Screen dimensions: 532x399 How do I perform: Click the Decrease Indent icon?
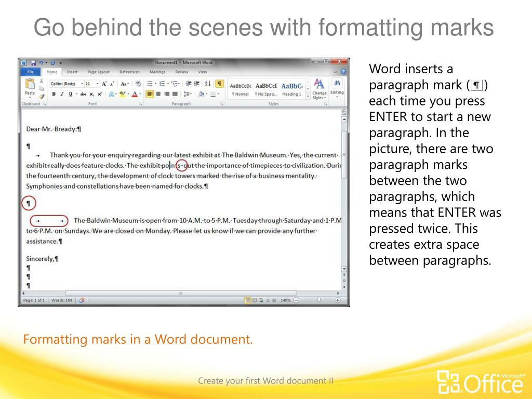[x=188, y=84]
